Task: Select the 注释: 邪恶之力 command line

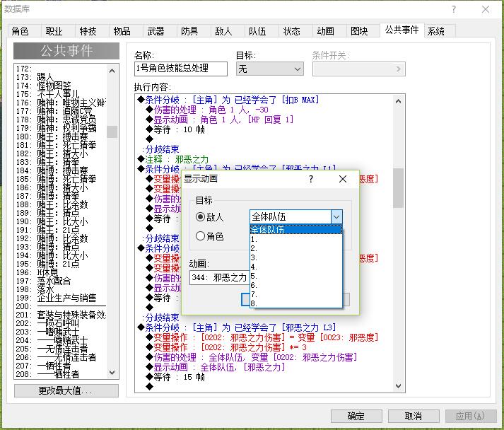Action: [x=173, y=159]
